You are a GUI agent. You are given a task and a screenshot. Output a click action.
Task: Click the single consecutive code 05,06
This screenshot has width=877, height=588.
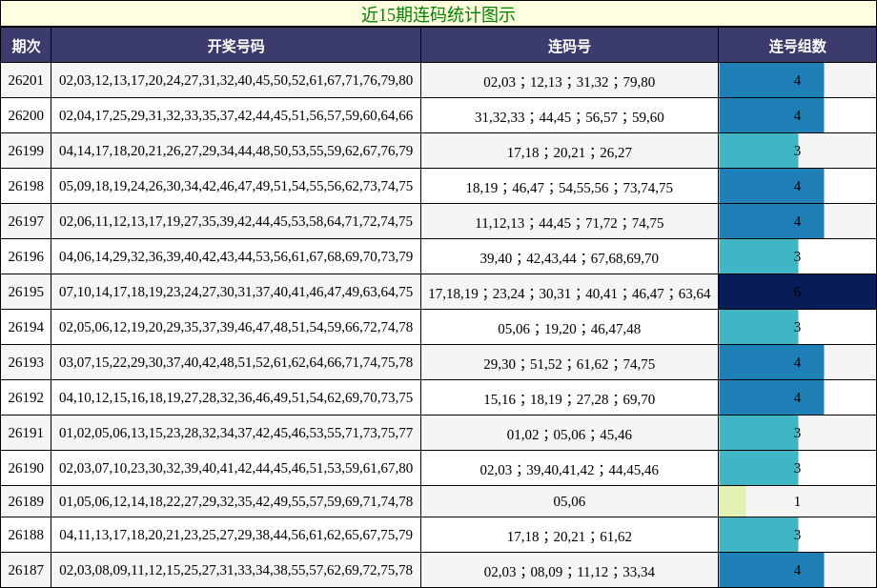569,501
